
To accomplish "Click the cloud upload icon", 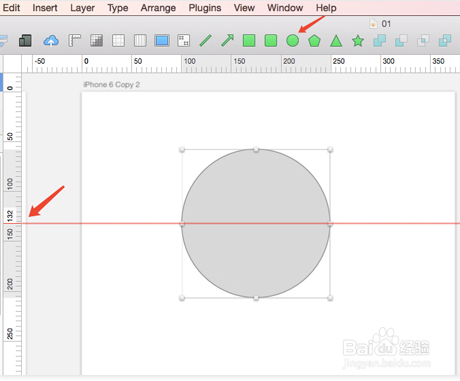I will pos(51,41).
